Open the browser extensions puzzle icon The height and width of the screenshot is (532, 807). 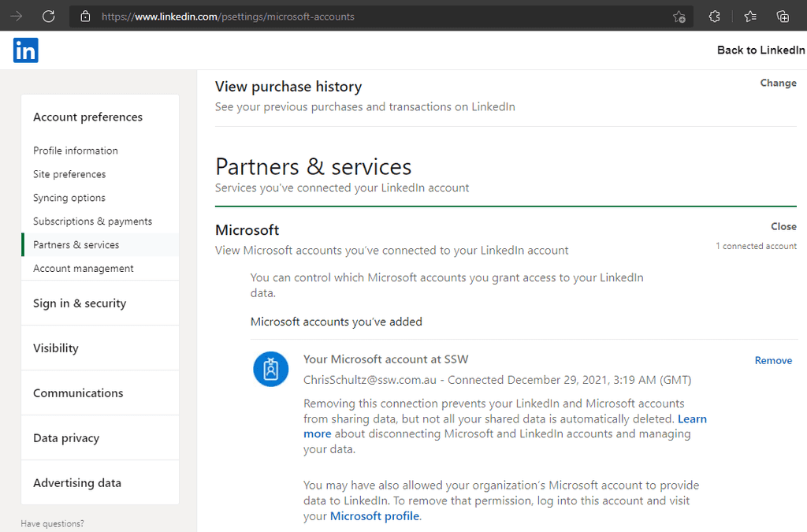[715, 17]
